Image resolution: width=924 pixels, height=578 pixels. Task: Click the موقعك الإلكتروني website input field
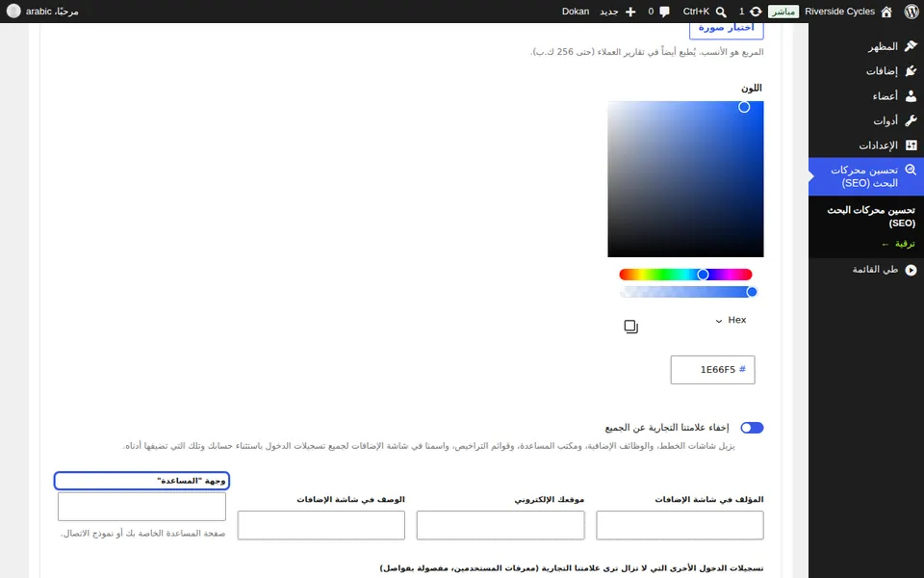500,525
